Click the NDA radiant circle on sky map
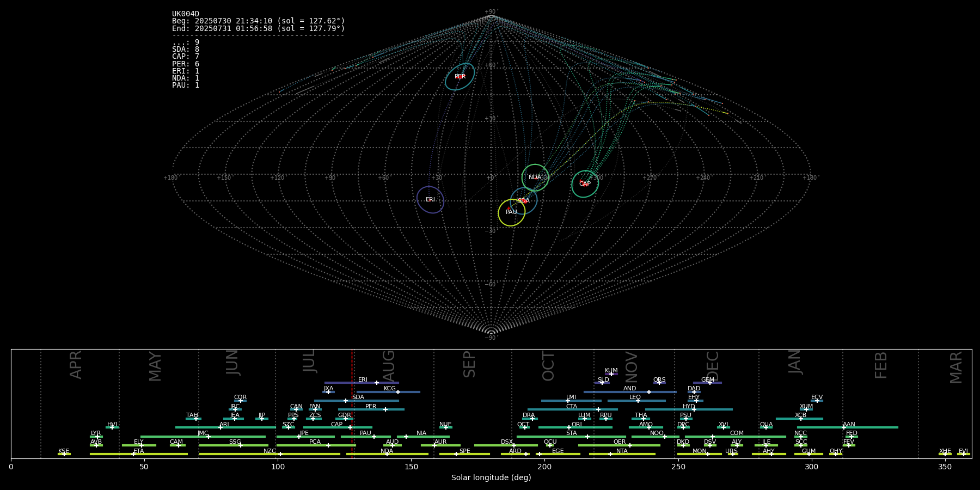The height and width of the screenshot is (490, 980). coord(535,177)
